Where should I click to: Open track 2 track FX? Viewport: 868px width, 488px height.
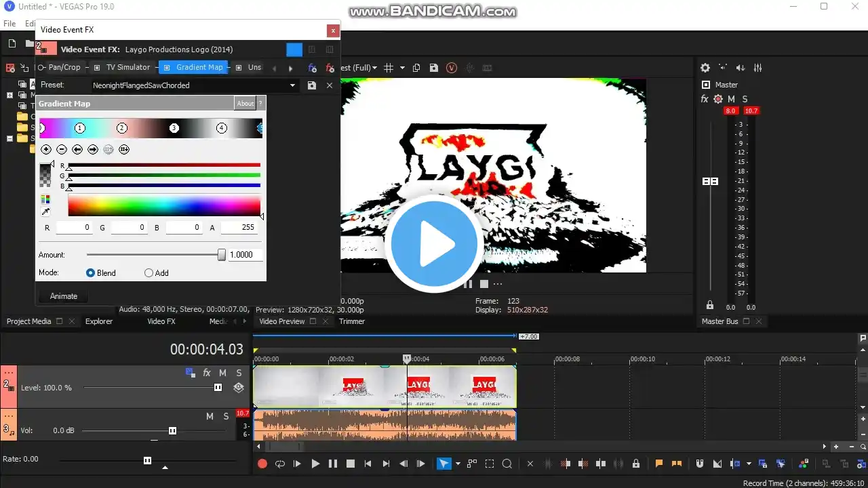point(207,373)
